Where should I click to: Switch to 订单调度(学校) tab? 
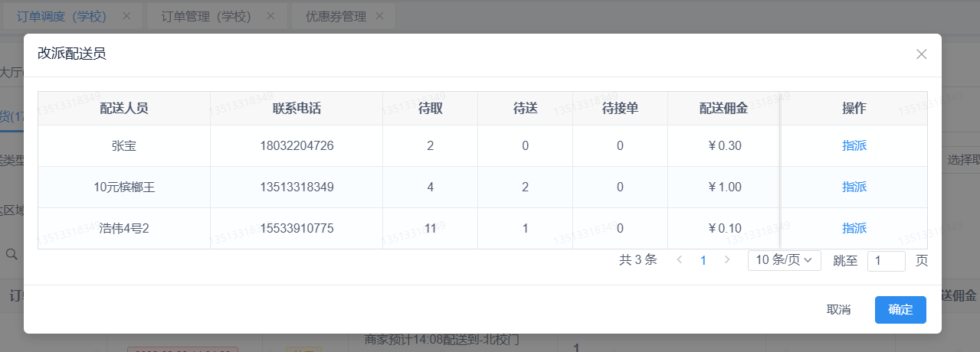pyautogui.click(x=61, y=16)
